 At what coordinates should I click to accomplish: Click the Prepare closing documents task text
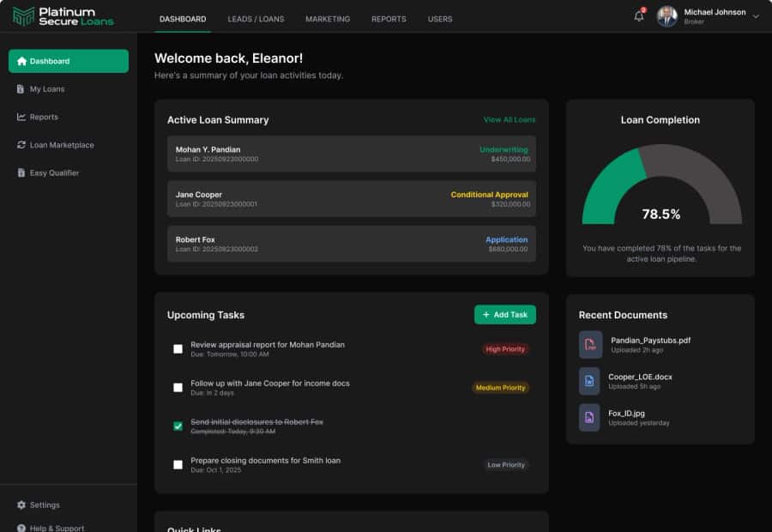265,461
